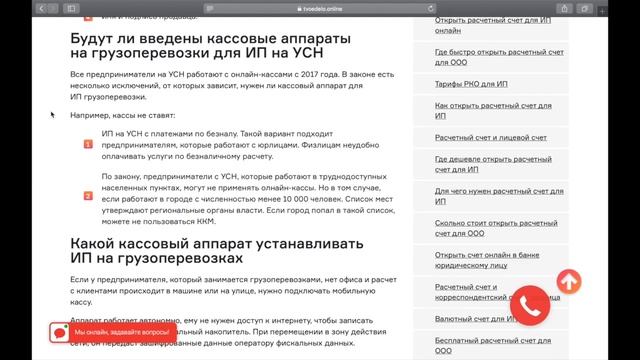Click the orange scroll-to-top arrow button
640x360 pixels.
tap(569, 282)
